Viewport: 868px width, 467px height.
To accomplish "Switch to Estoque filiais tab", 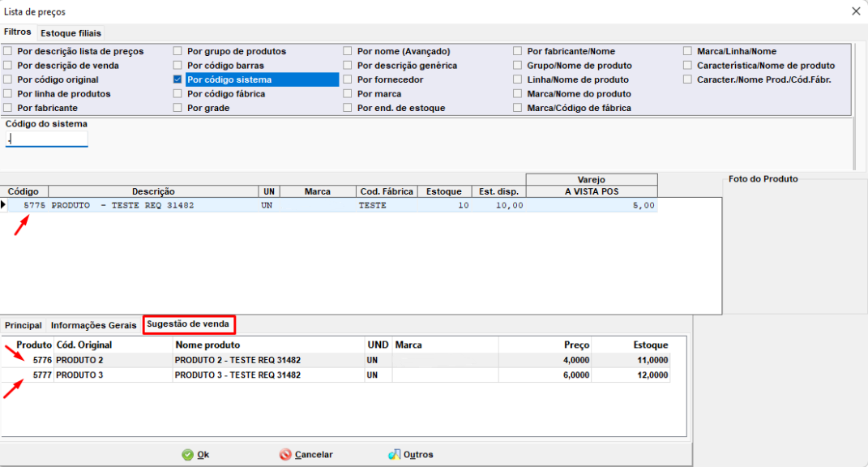I will 71,33.
